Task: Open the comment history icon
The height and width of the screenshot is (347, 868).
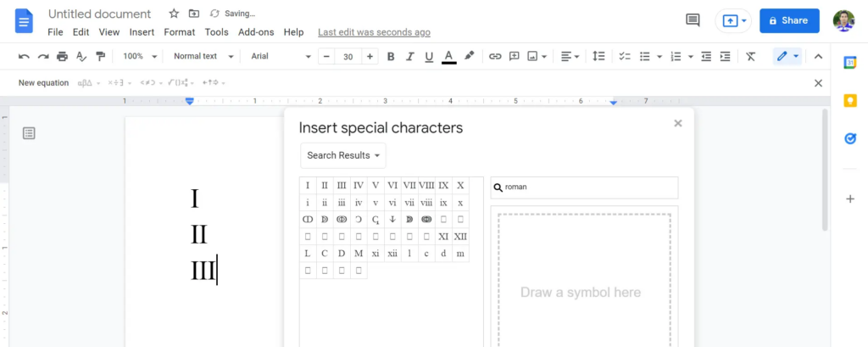Action: pos(693,20)
